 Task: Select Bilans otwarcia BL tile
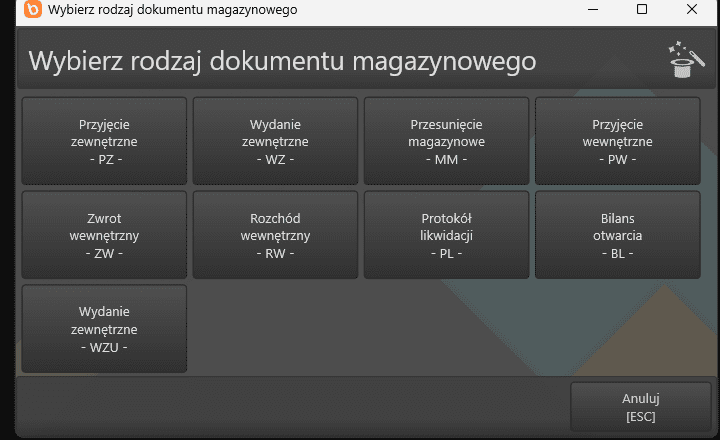(x=617, y=235)
